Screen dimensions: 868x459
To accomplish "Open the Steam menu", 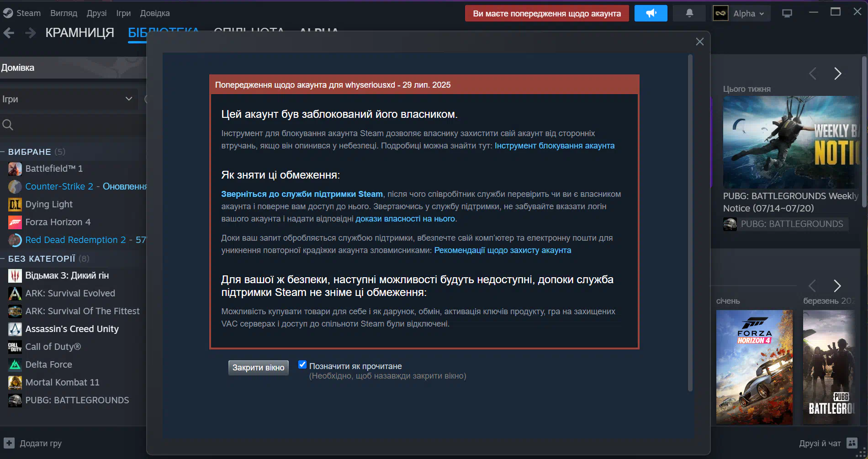I will (x=28, y=13).
